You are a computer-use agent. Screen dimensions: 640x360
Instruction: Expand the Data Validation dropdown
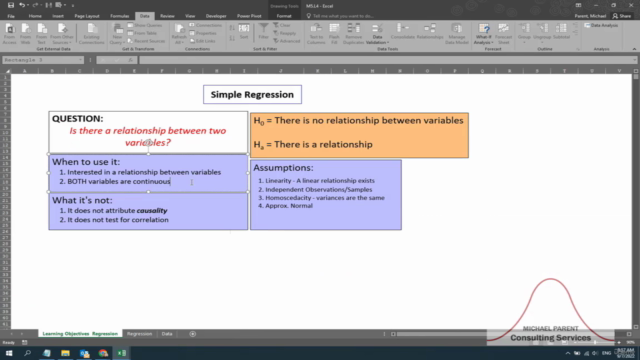point(377,40)
